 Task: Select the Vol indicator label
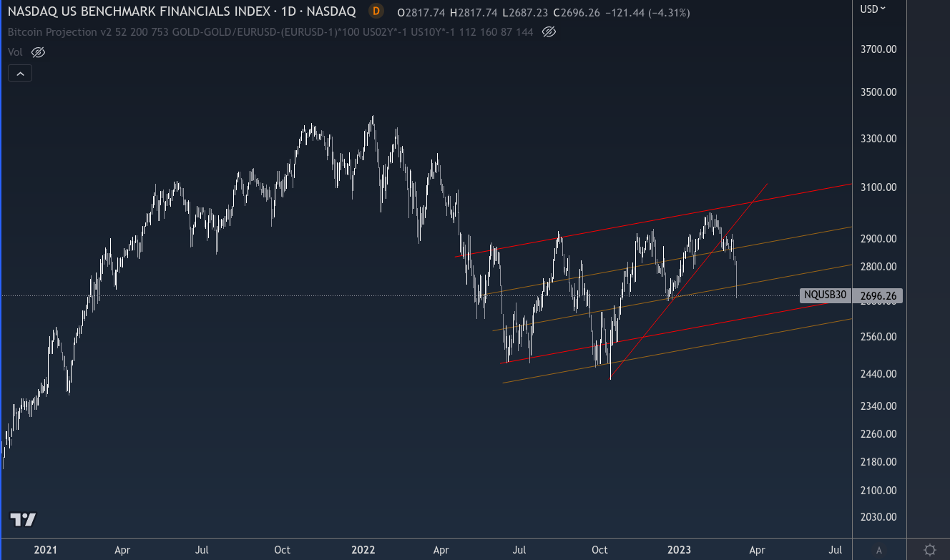15,52
